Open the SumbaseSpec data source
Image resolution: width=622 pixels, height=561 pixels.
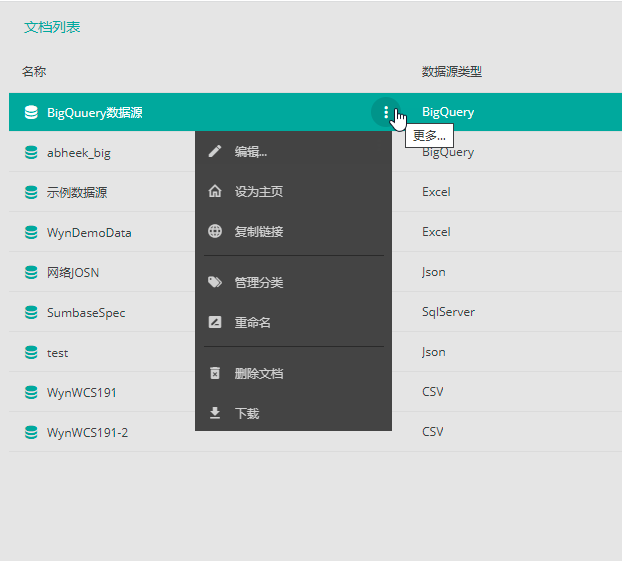[86, 313]
